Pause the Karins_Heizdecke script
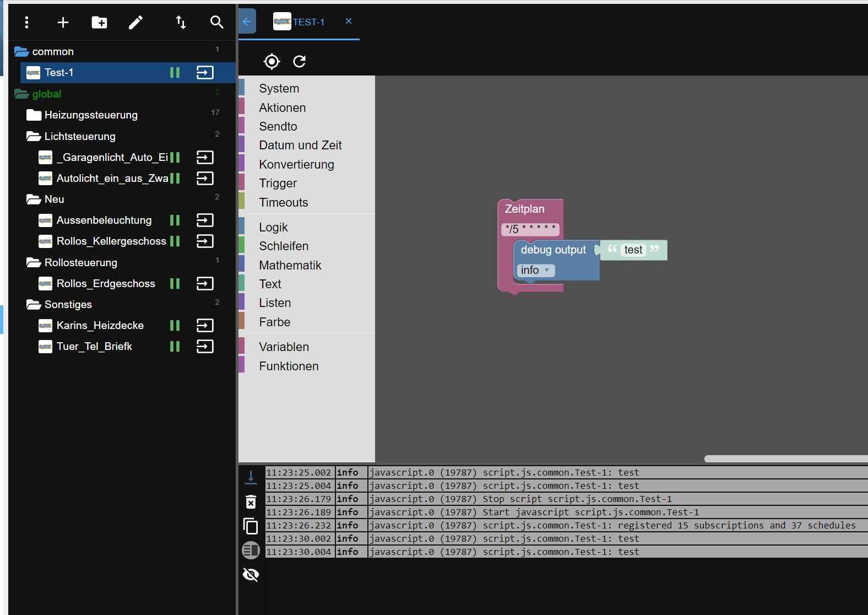 point(175,326)
